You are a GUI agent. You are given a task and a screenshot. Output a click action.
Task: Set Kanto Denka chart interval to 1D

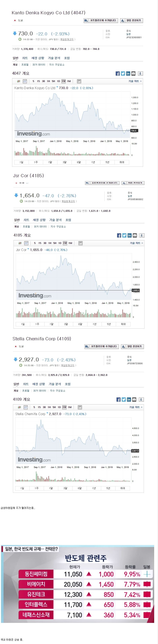[58, 81]
